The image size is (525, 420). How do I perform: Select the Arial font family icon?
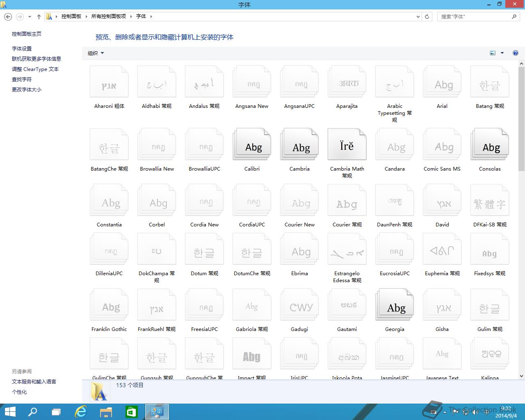(442, 82)
